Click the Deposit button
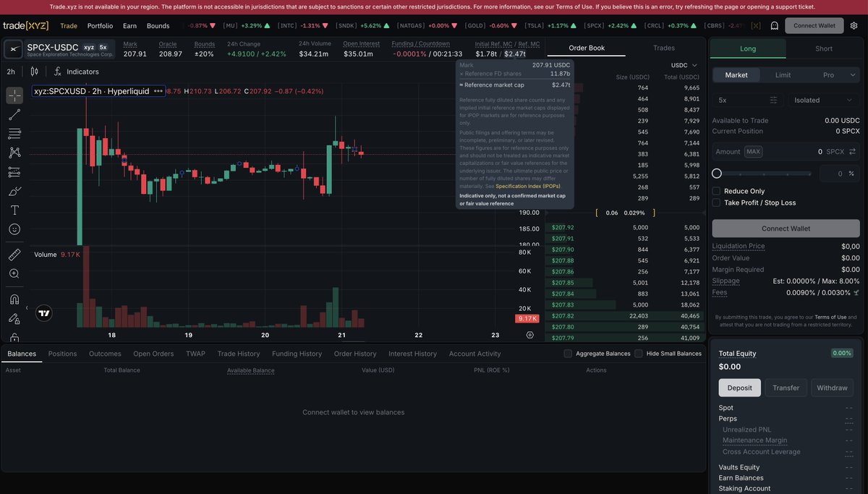Image resolution: width=868 pixels, height=494 pixels. [739, 388]
